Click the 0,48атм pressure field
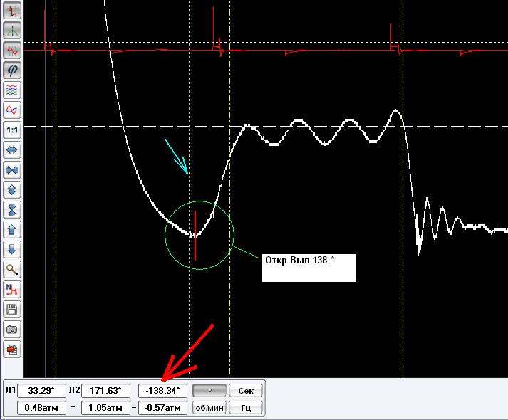Image resolution: width=508 pixels, height=420 pixels. (x=41, y=408)
